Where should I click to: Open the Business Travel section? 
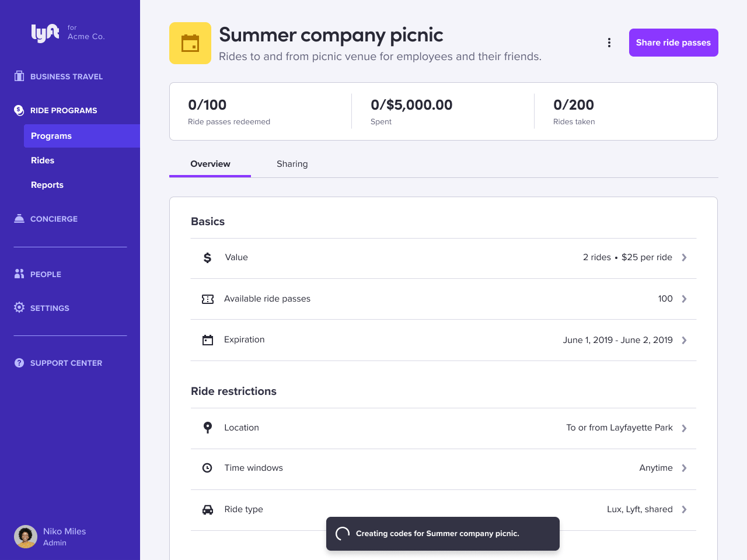click(x=67, y=76)
